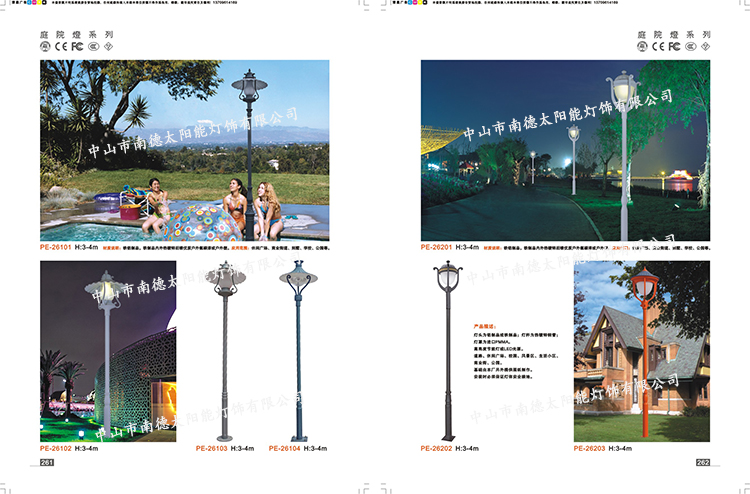The image size is (750, 494).
Task: Click the first round certification icon on left page
Action: 46,46
